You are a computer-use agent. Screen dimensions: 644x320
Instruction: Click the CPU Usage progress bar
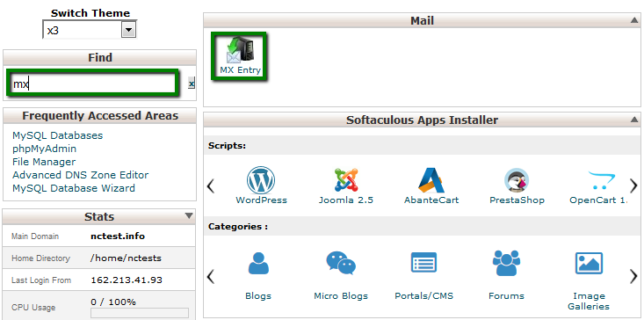pos(140,313)
